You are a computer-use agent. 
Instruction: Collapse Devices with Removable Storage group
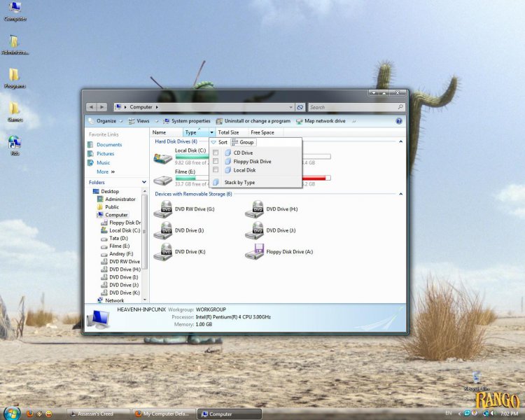click(401, 194)
